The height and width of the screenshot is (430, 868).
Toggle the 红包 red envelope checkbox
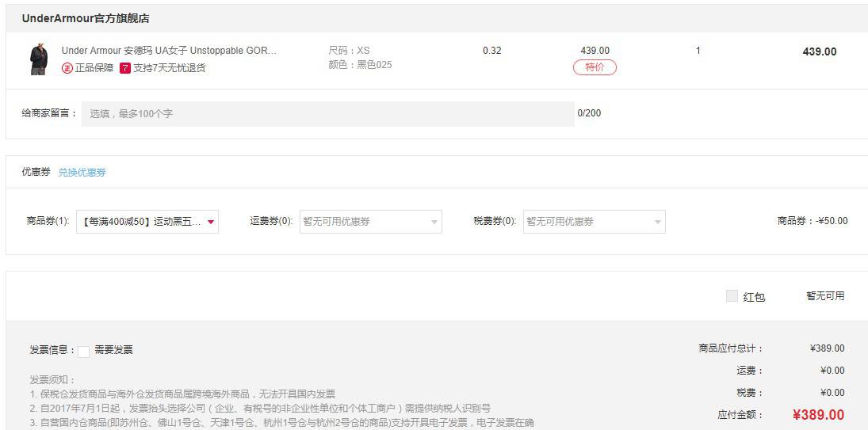point(732,296)
